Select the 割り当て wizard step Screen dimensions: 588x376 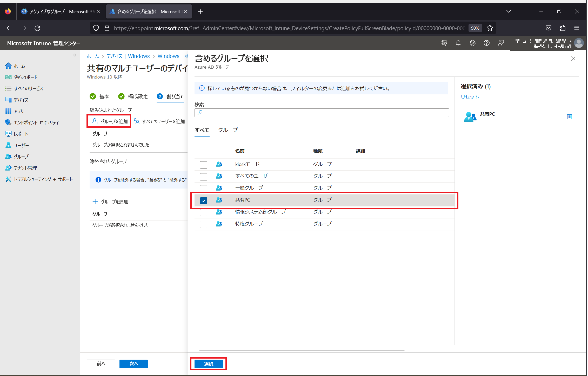(x=170, y=96)
